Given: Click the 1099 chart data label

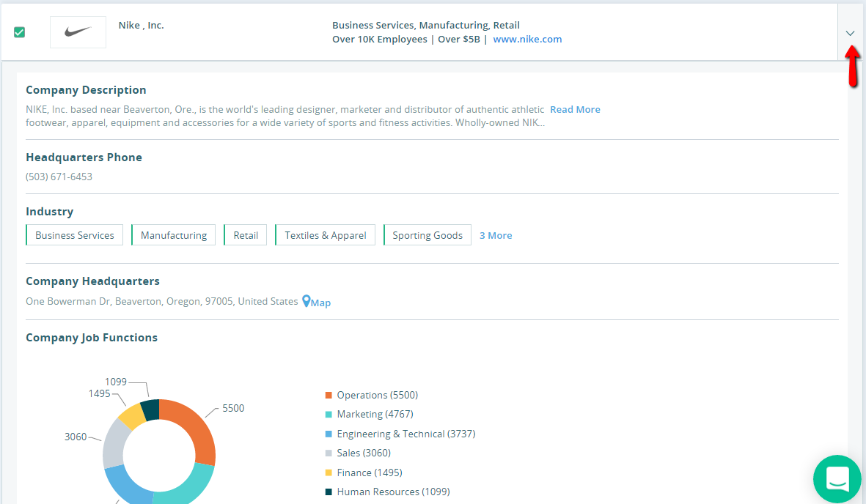Looking at the screenshot, I should [x=116, y=382].
